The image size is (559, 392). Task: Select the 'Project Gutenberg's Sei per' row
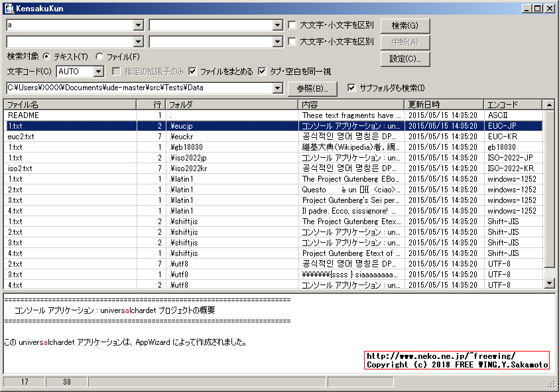tap(273, 200)
